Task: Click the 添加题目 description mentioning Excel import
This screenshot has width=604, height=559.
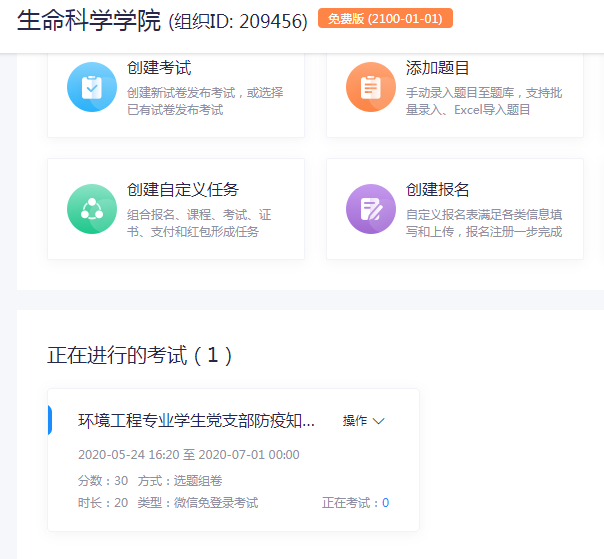Action: [x=484, y=101]
